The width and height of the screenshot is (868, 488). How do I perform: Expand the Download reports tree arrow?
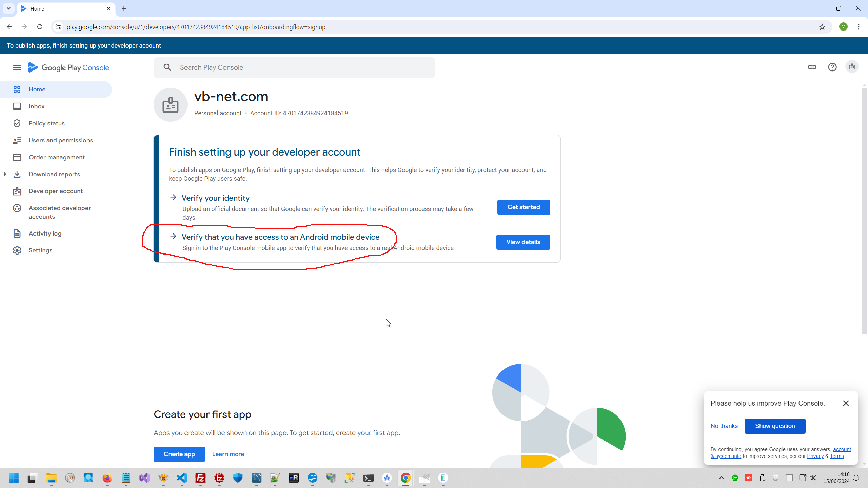(x=5, y=174)
